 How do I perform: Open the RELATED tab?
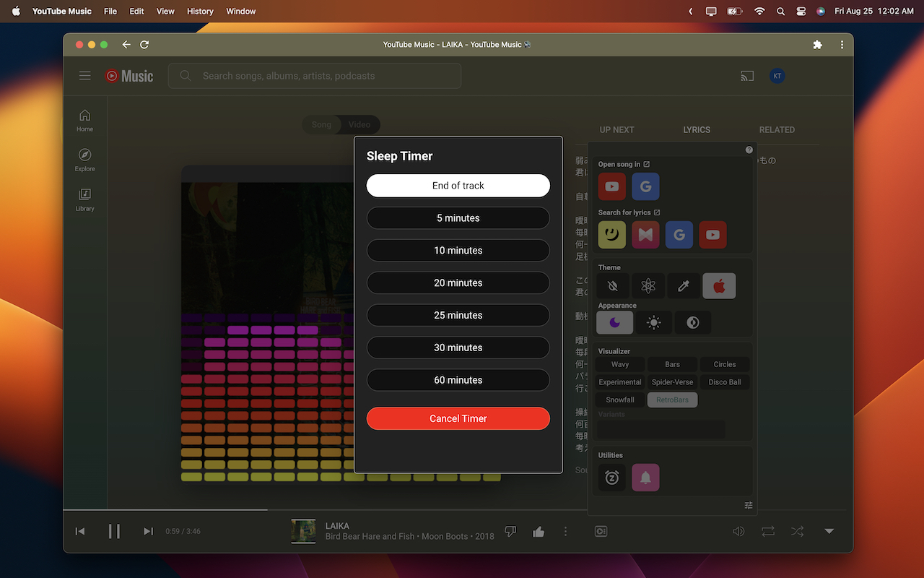[777, 130]
